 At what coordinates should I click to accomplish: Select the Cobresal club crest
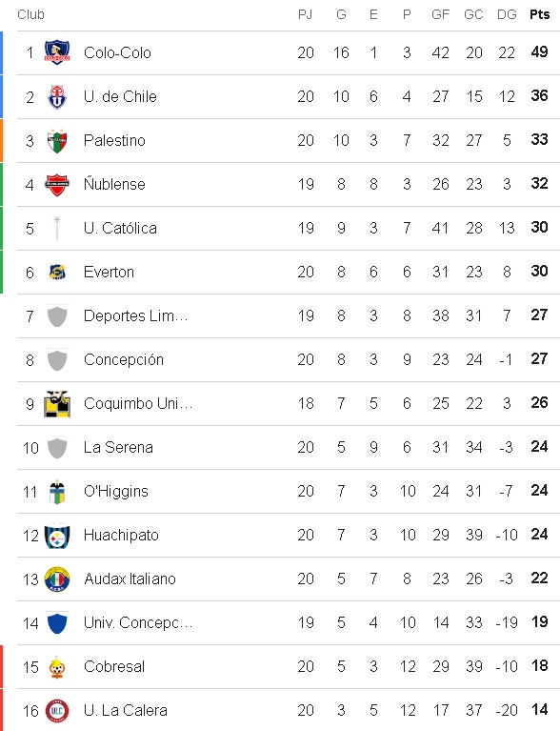57,666
